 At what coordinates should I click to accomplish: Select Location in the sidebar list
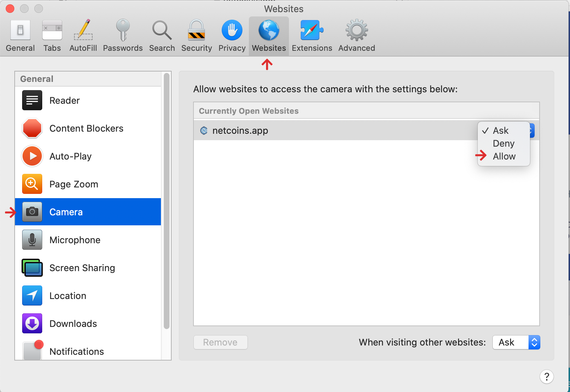(x=88, y=296)
